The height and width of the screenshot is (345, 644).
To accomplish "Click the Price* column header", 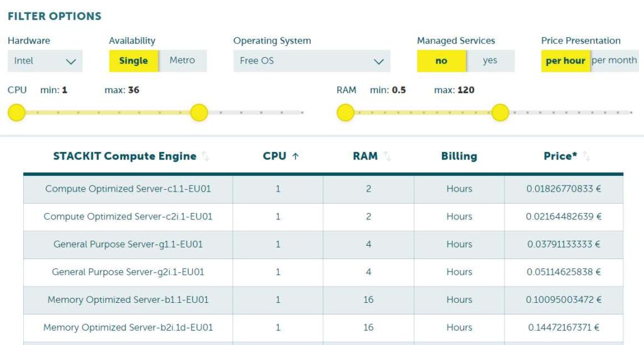I will tap(560, 156).
